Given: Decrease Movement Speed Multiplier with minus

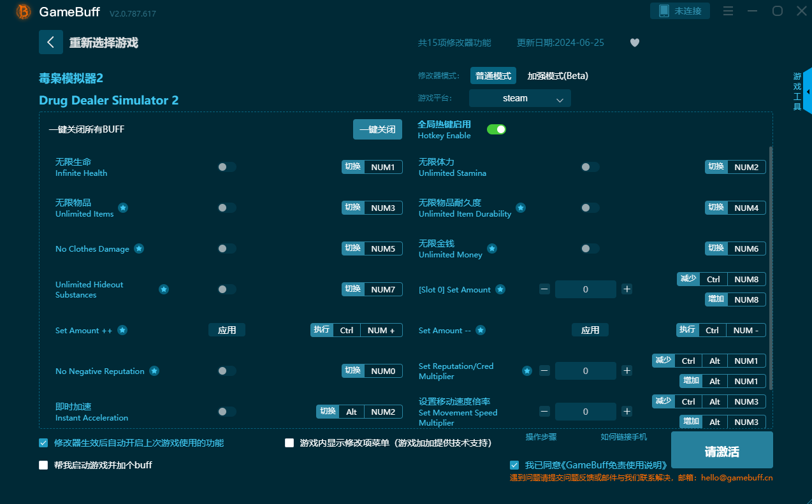Looking at the screenshot, I should 544,412.
